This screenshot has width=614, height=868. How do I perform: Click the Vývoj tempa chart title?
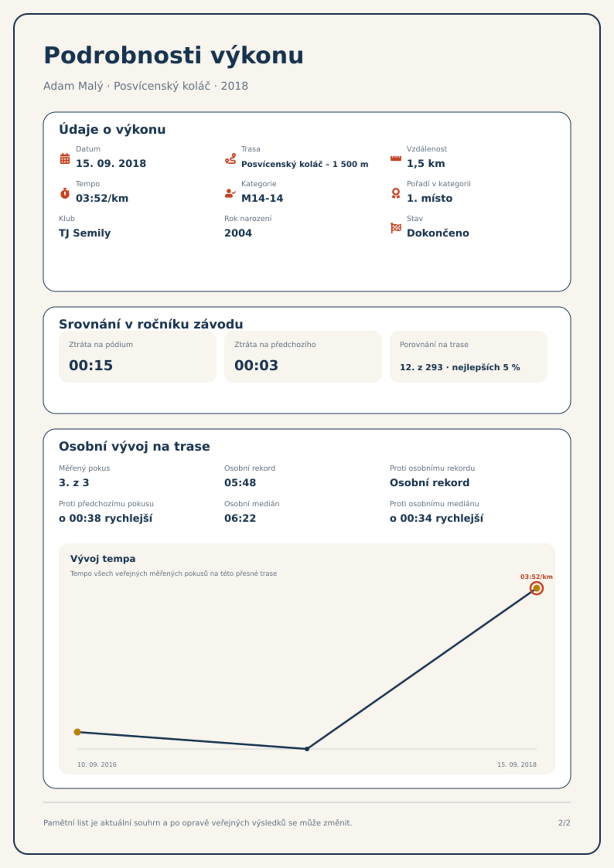(103, 559)
